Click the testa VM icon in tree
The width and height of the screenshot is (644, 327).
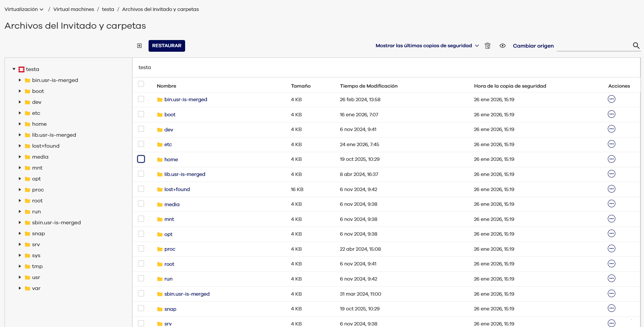(21, 69)
